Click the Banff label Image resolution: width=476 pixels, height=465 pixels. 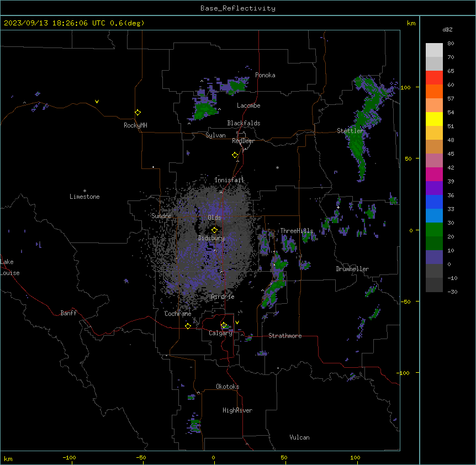[68, 313]
